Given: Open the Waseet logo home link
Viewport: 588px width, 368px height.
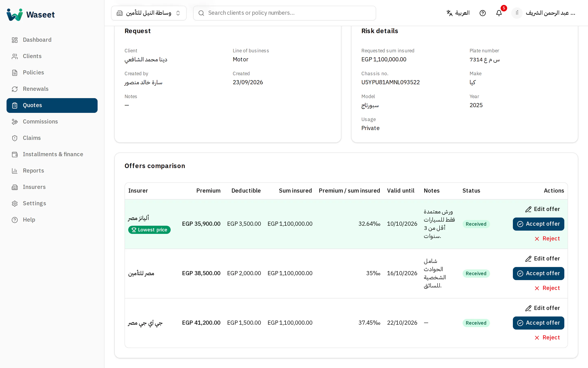Looking at the screenshot, I should point(31,14).
